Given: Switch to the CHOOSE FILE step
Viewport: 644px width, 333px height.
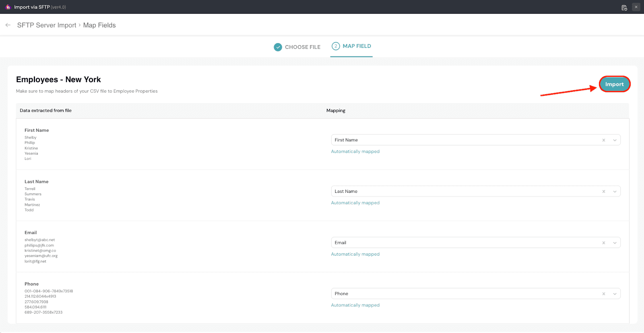Looking at the screenshot, I should pos(302,47).
